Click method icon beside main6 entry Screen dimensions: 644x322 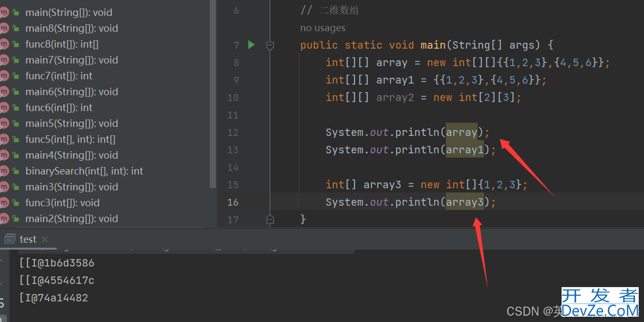point(4,91)
